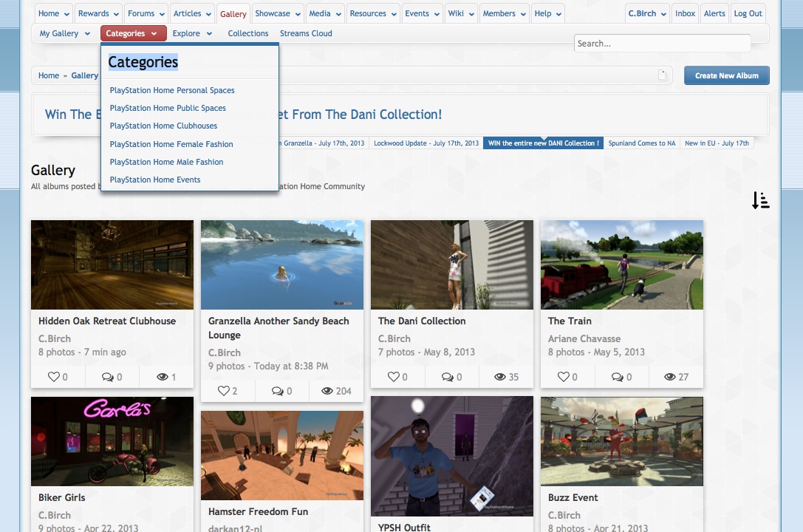Expand the Help dropdown arrow
The height and width of the screenshot is (532, 803).
(x=558, y=14)
